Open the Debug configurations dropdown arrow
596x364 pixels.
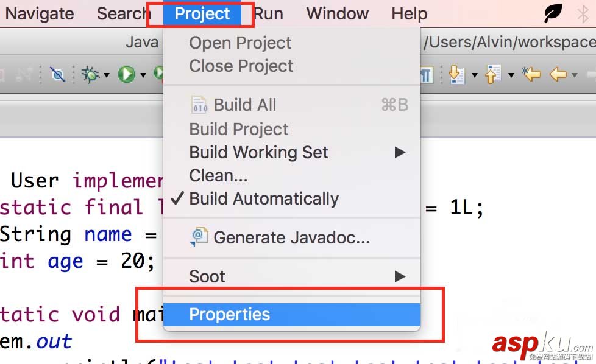[106, 75]
